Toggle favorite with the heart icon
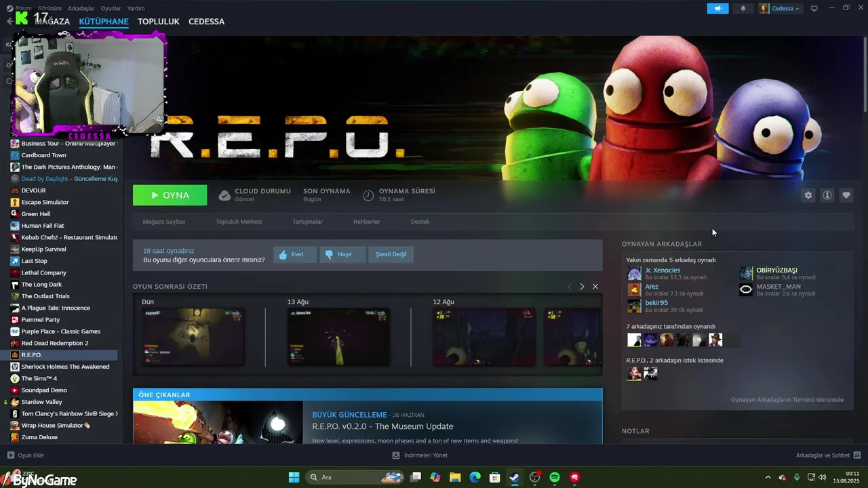 coord(846,195)
